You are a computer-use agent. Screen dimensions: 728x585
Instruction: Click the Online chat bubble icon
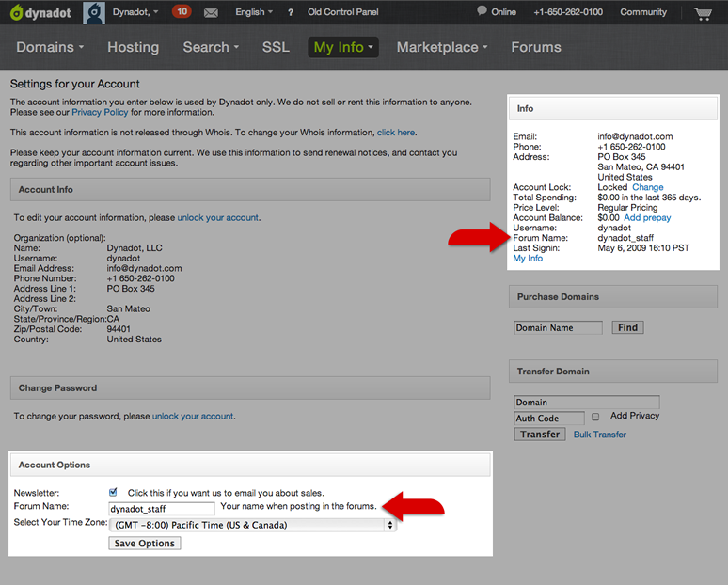pyautogui.click(x=482, y=11)
